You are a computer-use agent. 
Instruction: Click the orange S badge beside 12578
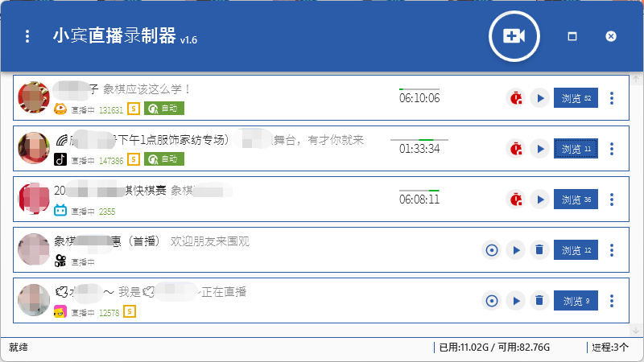point(129,312)
